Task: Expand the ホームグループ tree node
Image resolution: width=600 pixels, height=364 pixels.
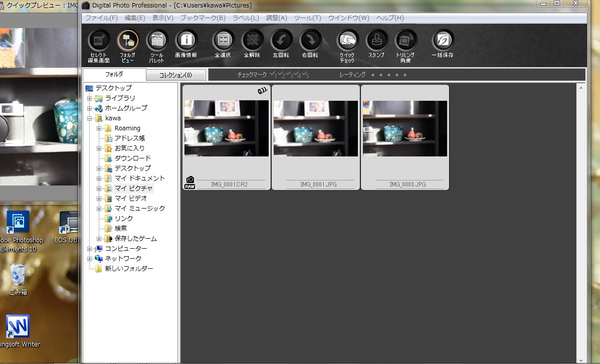Action: click(90, 108)
